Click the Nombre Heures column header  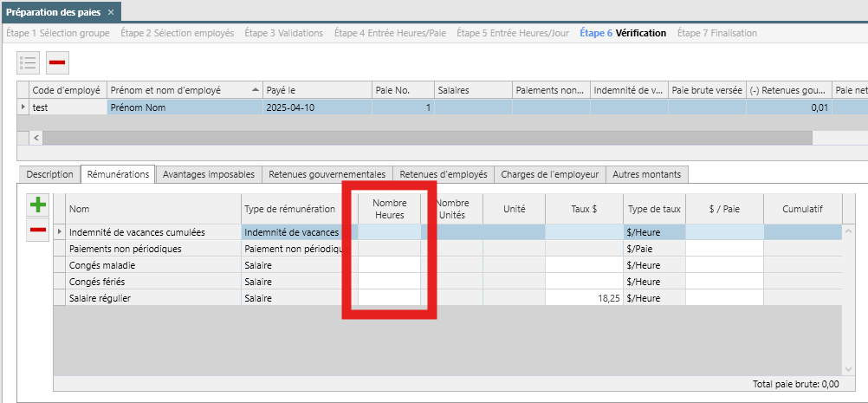pyautogui.click(x=389, y=209)
